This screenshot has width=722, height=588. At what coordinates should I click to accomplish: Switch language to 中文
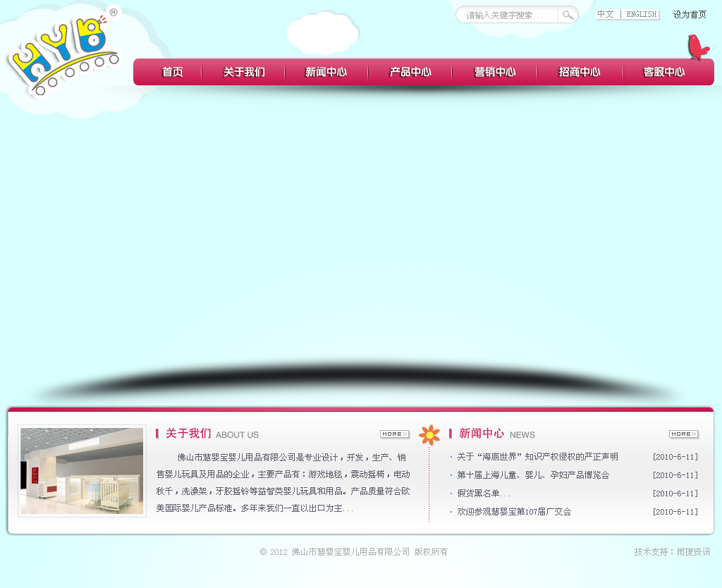pyautogui.click(x=606, y=14)
